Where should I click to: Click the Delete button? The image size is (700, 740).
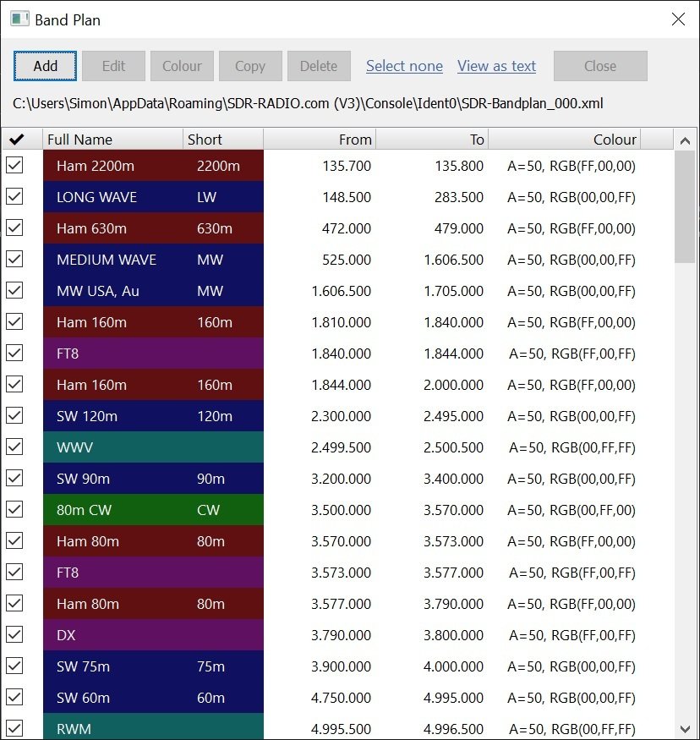[318, 66]
